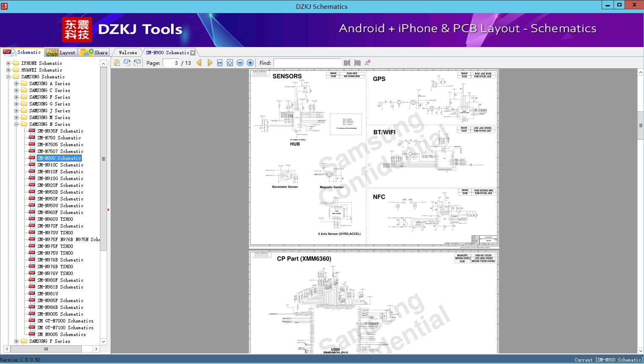Zoom out with the minus icon
Image resolution: width=644 pixels, height=364 pixels.
(240, 63)
